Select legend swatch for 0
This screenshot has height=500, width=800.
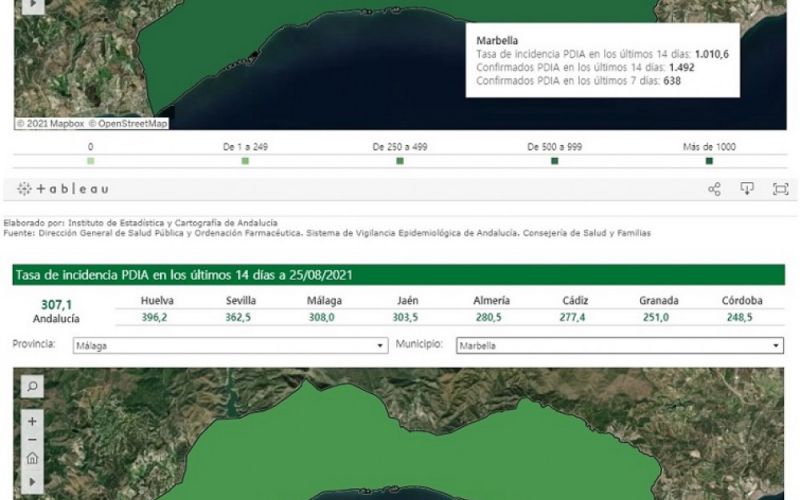pos(91,161)
